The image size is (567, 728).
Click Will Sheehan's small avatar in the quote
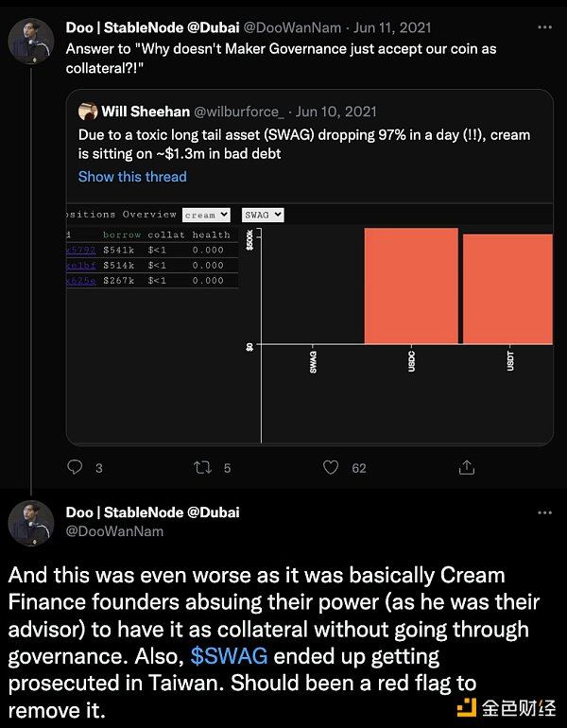click(x=88, y=112)
